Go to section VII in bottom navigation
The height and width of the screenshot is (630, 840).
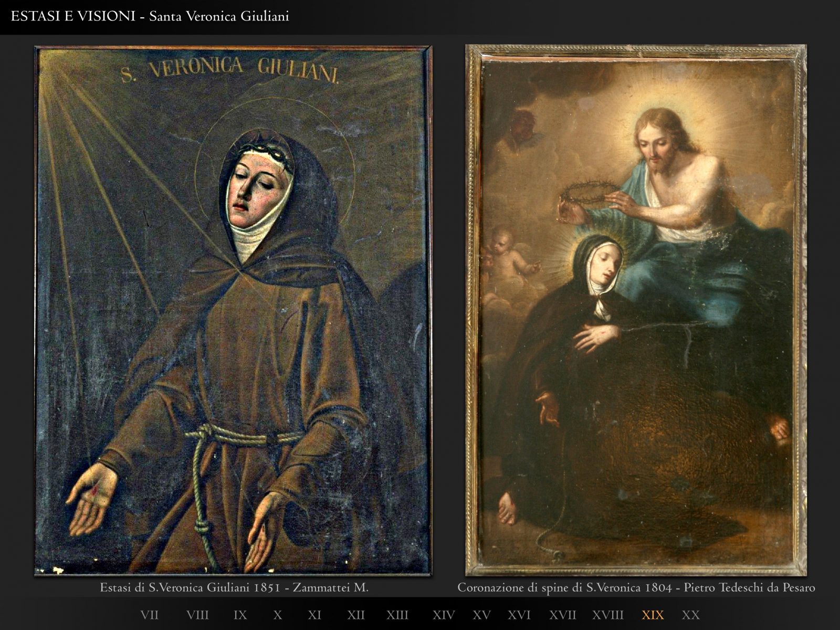pyautogui.click(x=149, y=615)
